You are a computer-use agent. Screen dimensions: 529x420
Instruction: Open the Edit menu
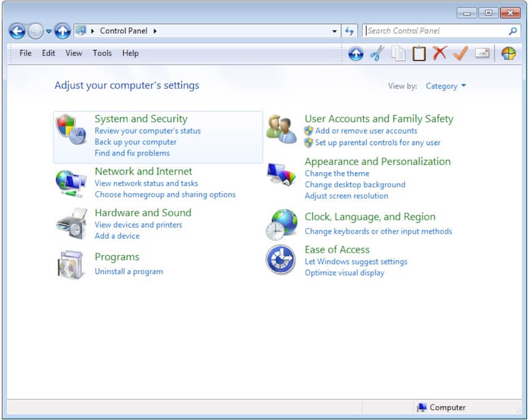pyautogui.click(x=49, y=53)
